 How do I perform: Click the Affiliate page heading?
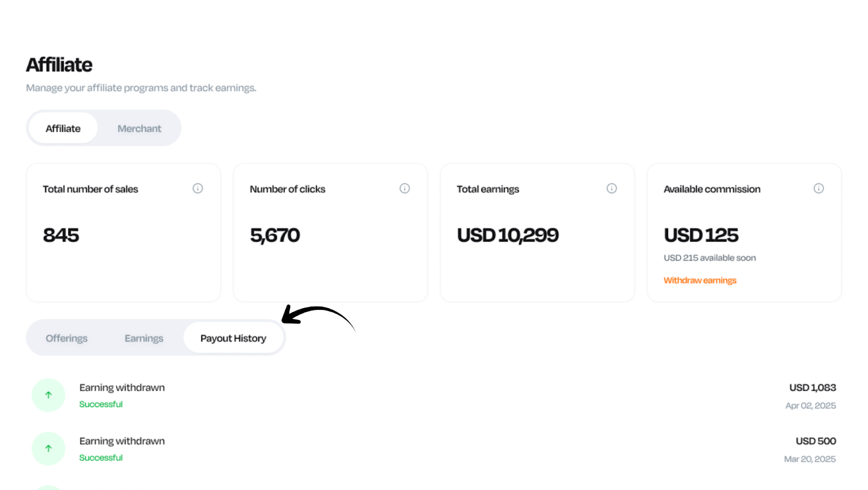(x=59, y=65)
